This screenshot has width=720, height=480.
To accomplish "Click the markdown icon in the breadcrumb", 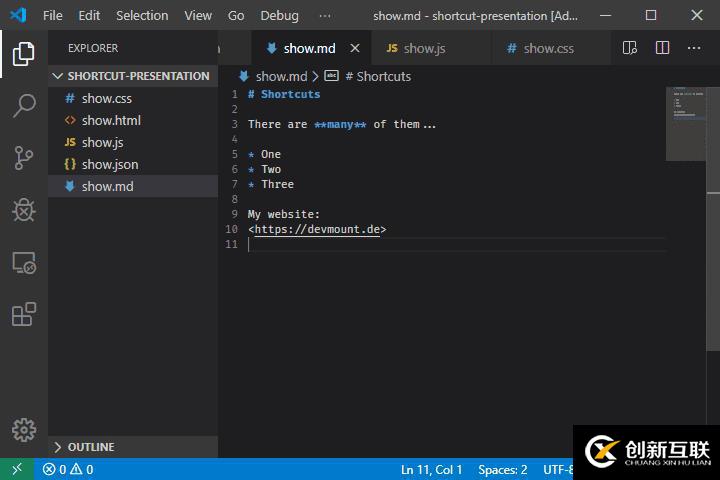I will (x=244, y=76).
